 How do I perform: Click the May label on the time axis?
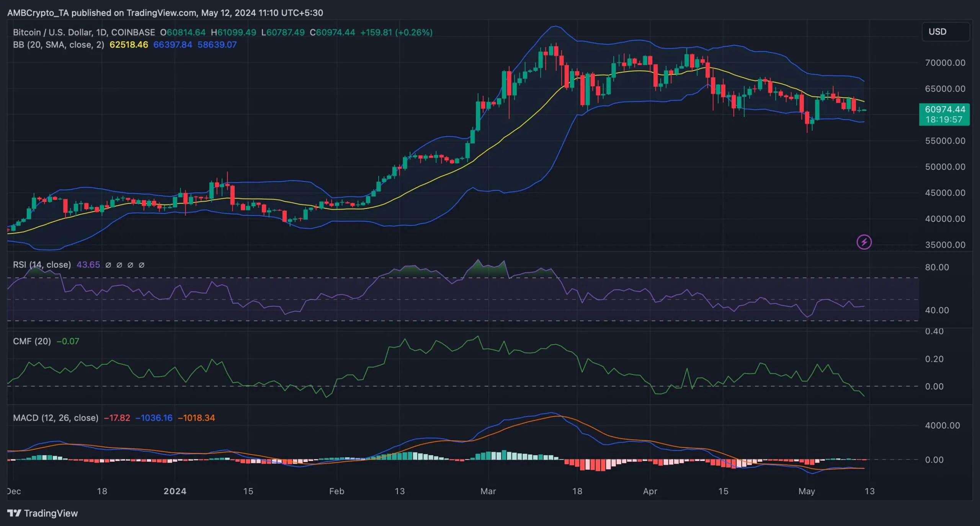[806, 491]
